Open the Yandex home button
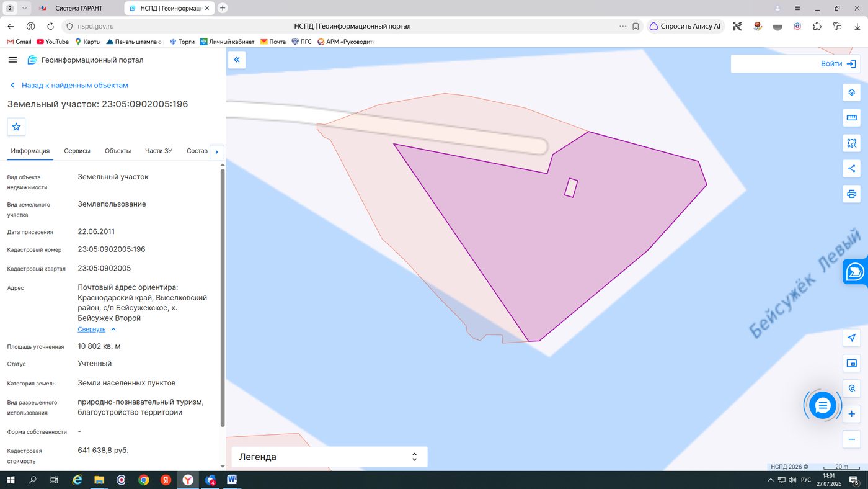Image resolution: width=868 pixels, height=489 pixels. pos(30,27)
